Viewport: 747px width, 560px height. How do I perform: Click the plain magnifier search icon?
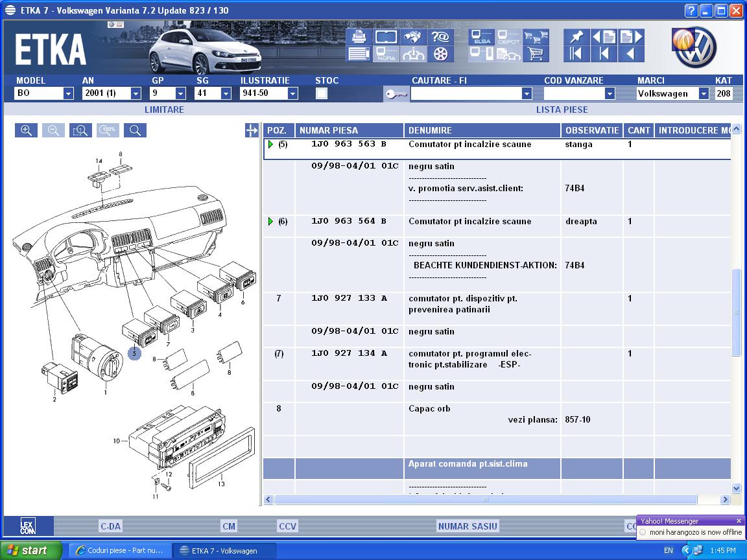(136, 130)
